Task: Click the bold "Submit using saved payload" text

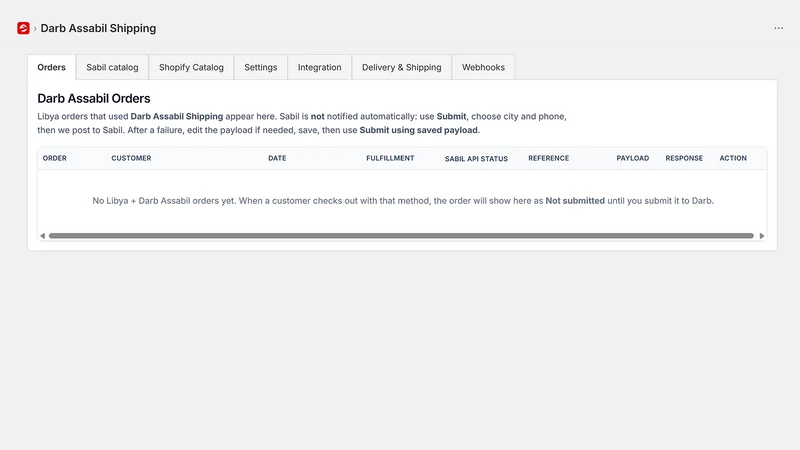Action: [x=418, y=130]
